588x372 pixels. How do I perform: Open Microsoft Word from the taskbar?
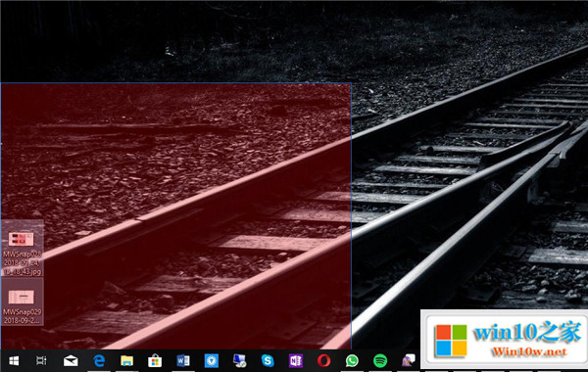click(183, 361)
